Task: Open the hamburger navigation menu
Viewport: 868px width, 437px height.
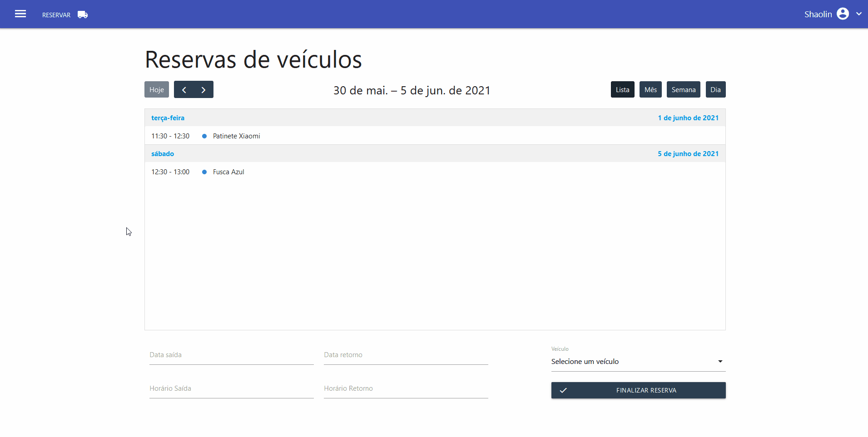Action: tap(20, 14)
